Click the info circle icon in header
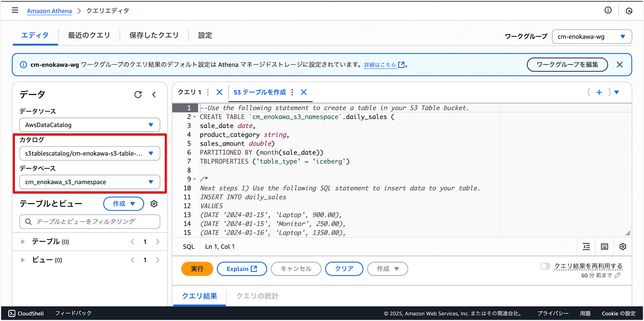The width and height of the screenshot is (644, 321). (x=608, y=10)
